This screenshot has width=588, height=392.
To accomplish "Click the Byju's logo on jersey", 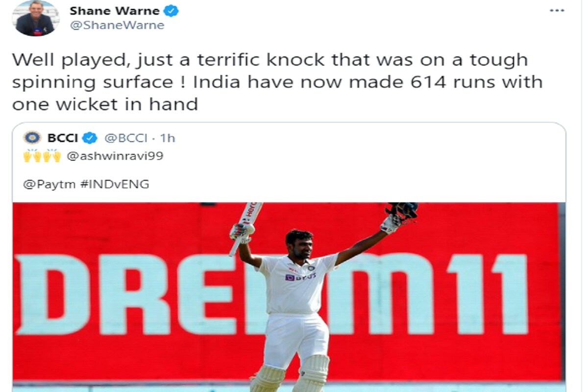I will (300, 277).
